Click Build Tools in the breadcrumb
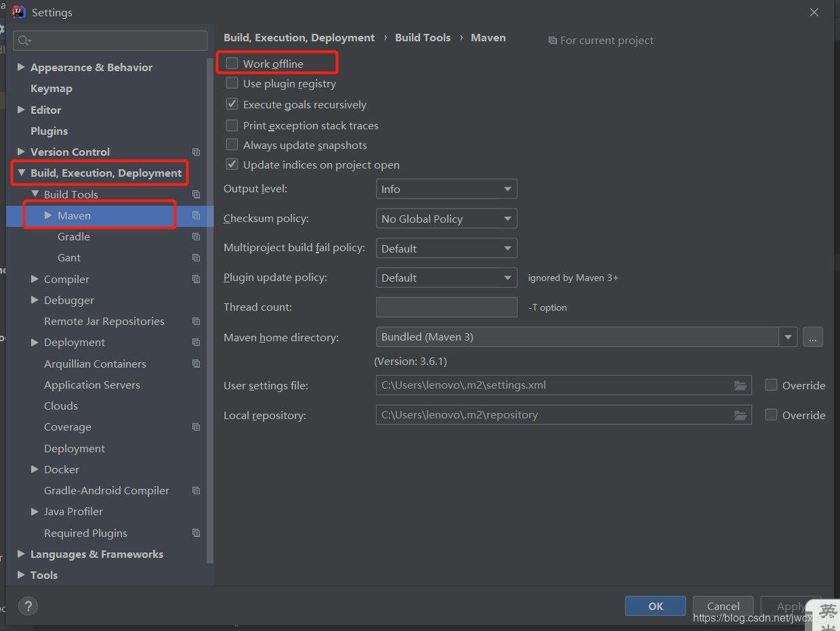Screen dimensions: 840x631 tap(423, 38)
